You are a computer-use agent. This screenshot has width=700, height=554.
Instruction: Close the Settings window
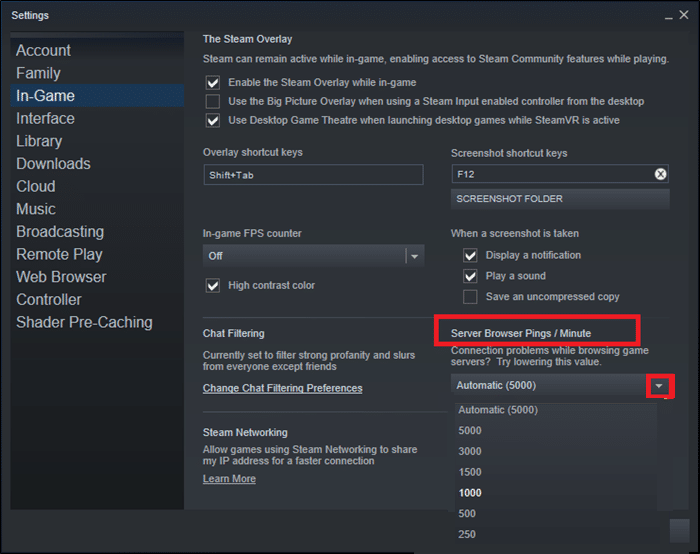tap(684, 16)
